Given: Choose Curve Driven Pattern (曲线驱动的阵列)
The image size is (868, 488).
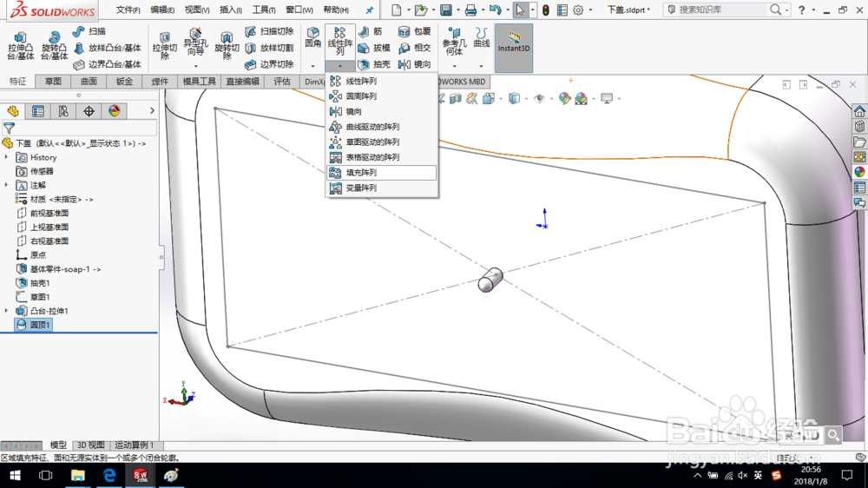Looking at the screenshot, I should (x=382, y=127).
